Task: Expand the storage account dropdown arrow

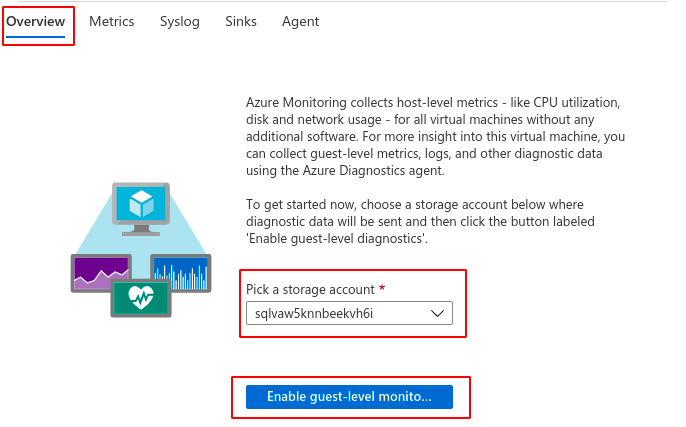Action: click(x=437, y=313)
